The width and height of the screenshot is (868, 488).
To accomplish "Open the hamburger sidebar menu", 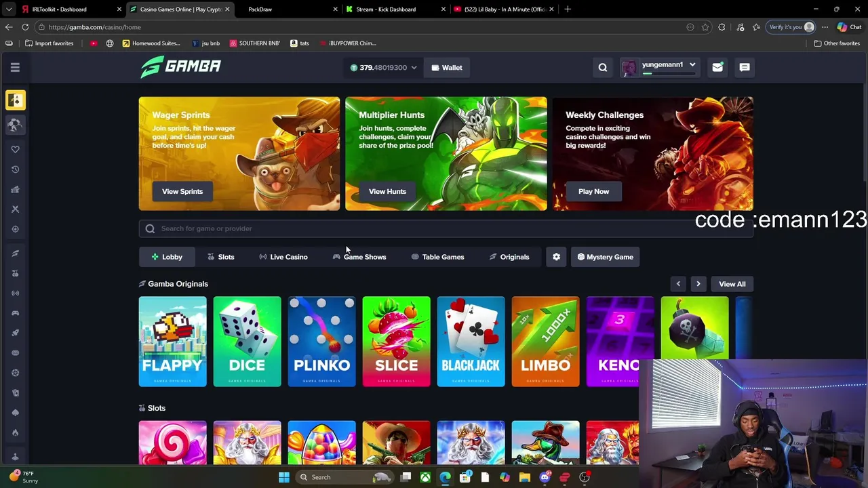I will (15, 67).
